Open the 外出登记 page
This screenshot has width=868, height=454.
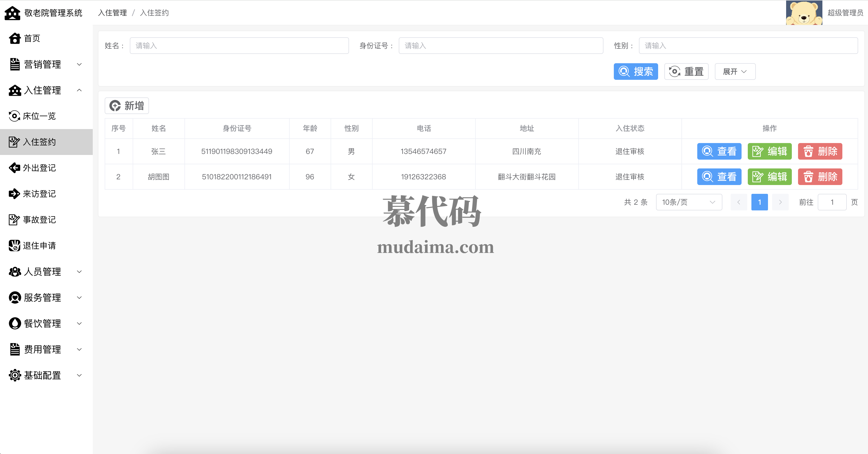coord(39,168)
